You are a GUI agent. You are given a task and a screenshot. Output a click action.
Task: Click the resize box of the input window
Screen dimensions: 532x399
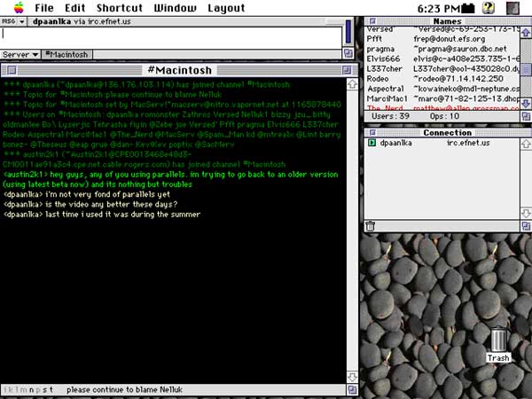coord(348,53)
